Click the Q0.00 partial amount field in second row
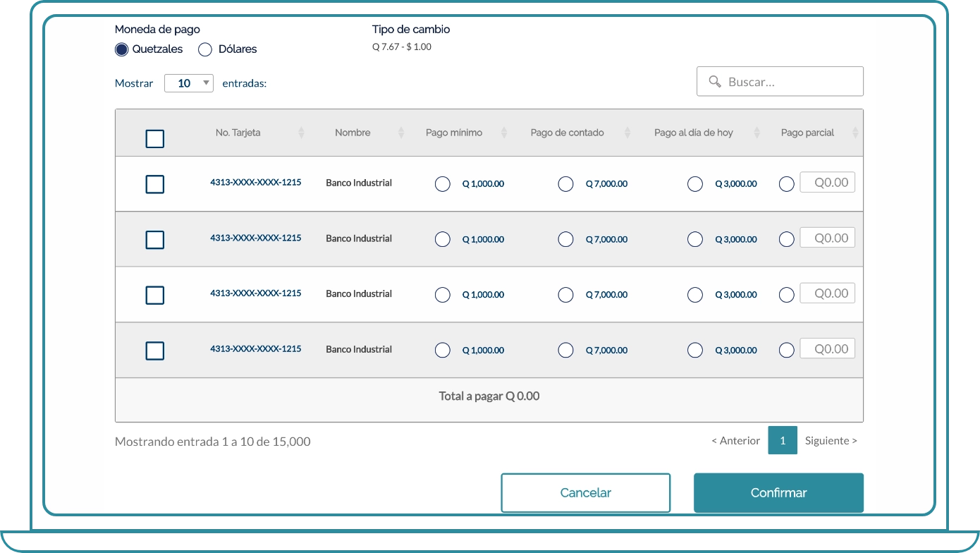Viewport: 980px width, 553px height. (x=828, y=238)
